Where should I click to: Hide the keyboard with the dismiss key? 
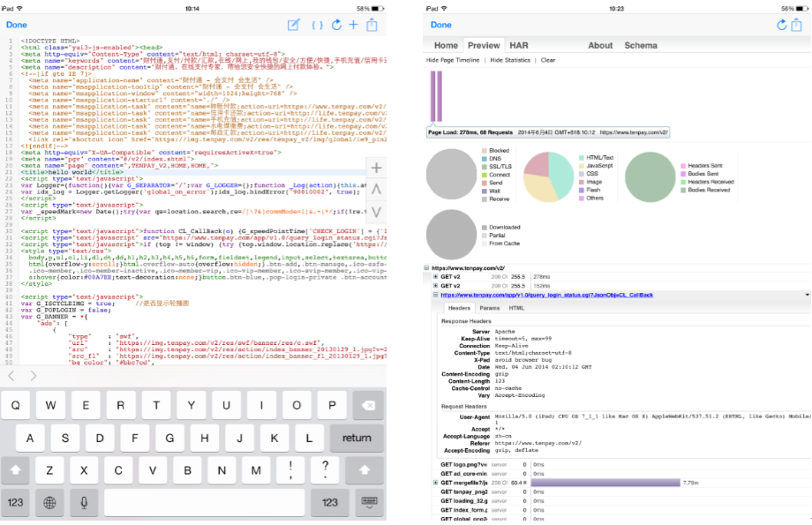click(370, 502)
